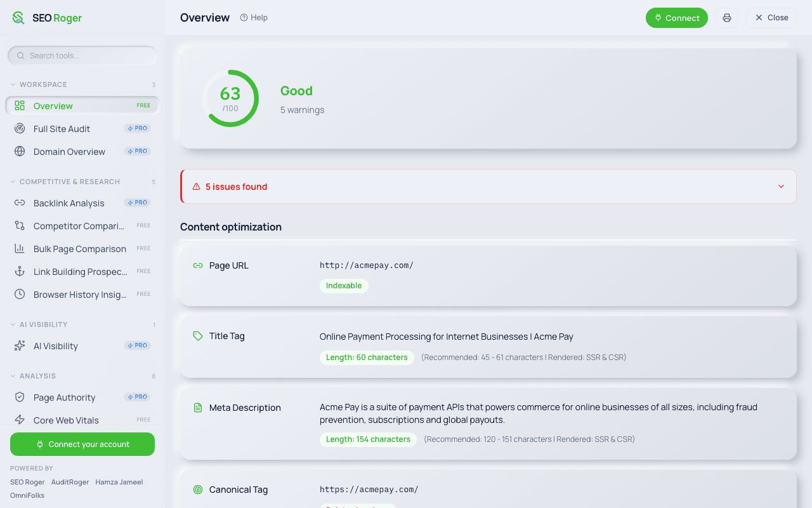
Task: Open the SEO Roger footer link
Action: pyautogui.click(x=27, y=482)
